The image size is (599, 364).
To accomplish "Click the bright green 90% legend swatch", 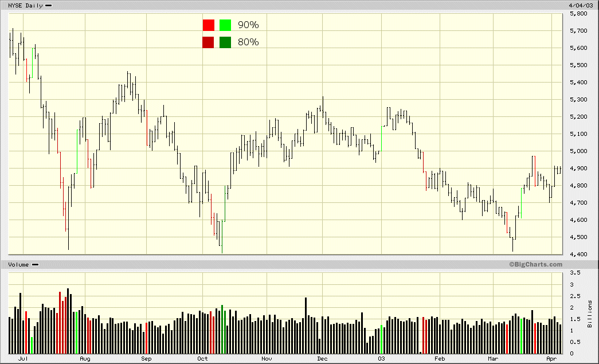I will pyautogui.click(x=225, y=25).
